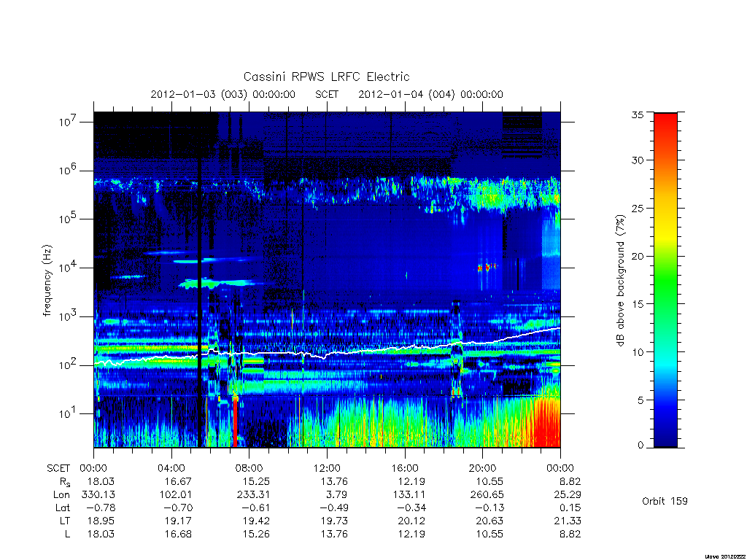Image resolution: width=747 pixels, height=560 pixels.
Task: Click the SCET time label '04:00'
Action: (171, 468)
